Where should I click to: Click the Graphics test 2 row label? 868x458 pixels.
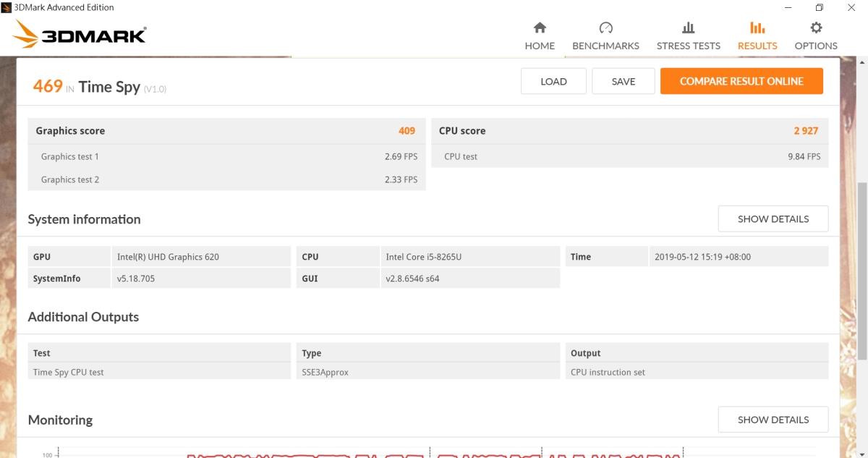click(70, 179)
